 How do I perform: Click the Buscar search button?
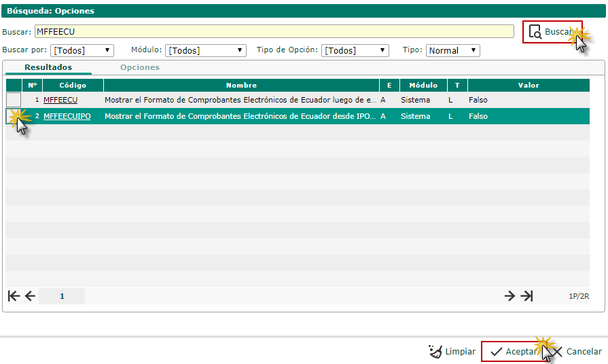[x=552, y=32]
